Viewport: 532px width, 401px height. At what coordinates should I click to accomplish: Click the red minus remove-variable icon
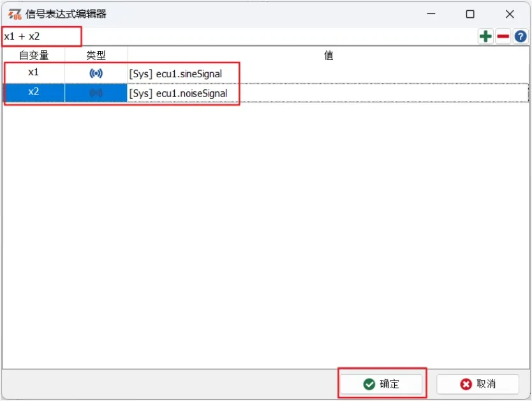point(503,36)
